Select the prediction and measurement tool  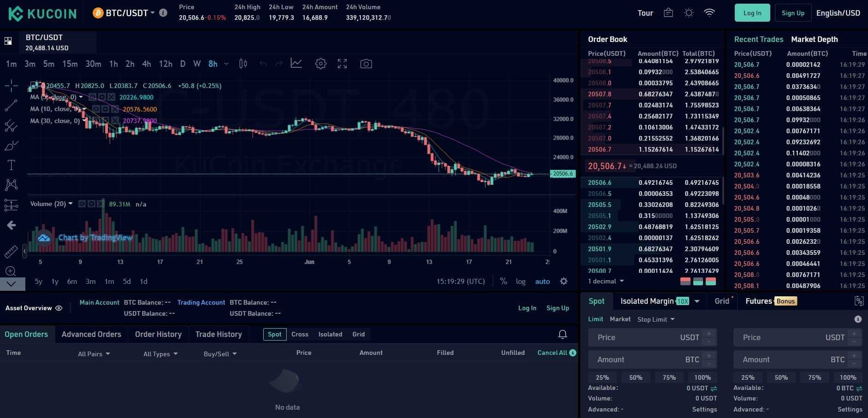(11, 205)
